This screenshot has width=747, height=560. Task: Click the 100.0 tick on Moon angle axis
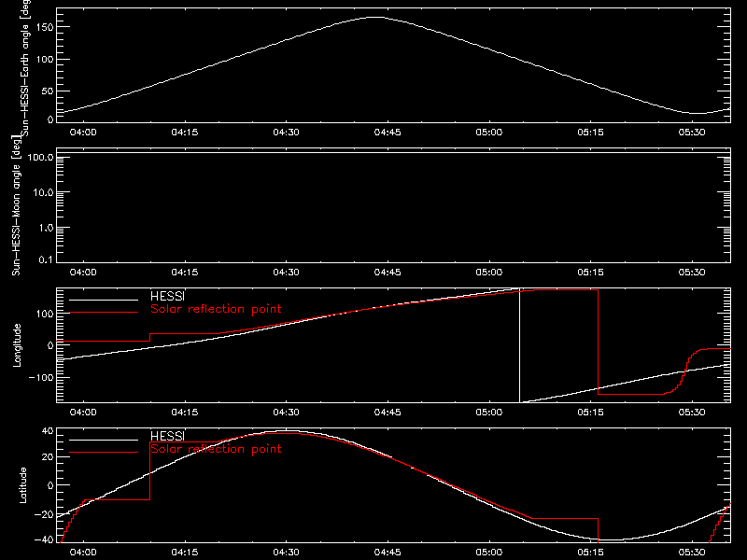(40, 158)
